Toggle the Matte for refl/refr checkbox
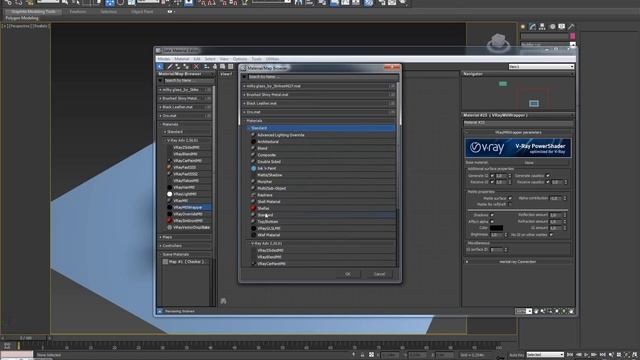This screenshot has width=640, height=360. pos(510,204)
